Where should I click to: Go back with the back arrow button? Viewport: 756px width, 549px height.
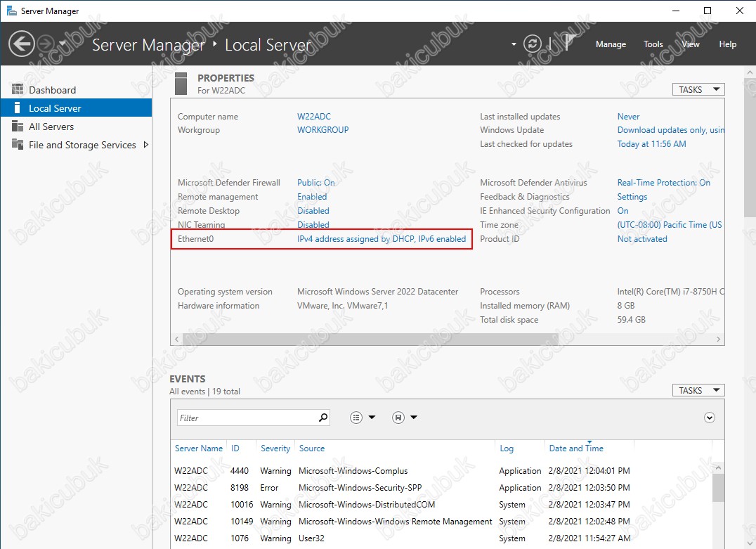[22, 44]
